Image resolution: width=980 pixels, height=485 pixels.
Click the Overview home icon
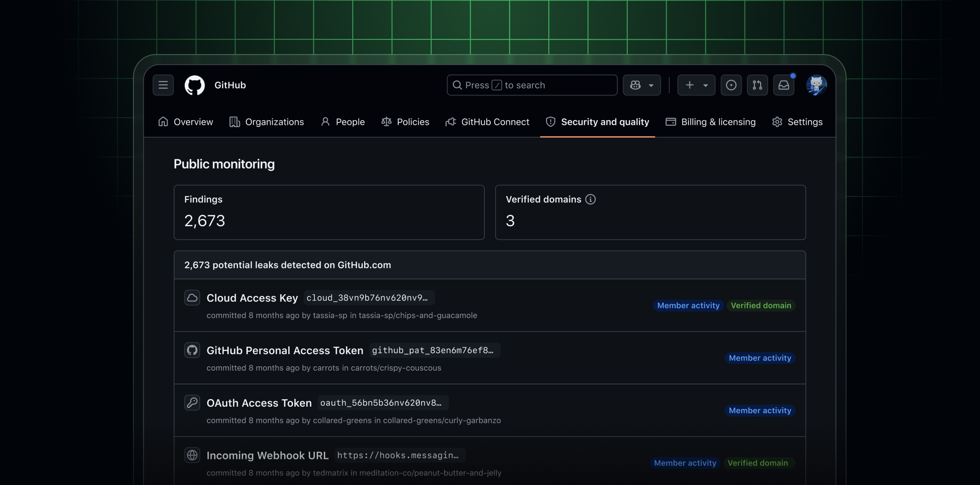coord(163,122)
